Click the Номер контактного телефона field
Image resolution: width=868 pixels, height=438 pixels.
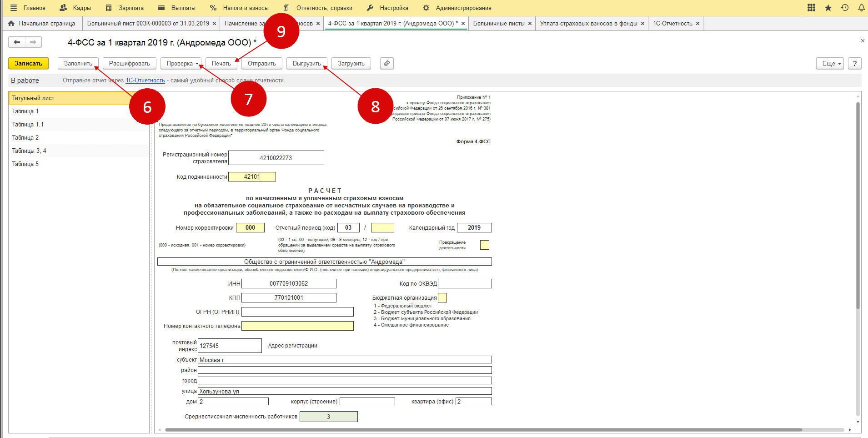click(297, 326)
